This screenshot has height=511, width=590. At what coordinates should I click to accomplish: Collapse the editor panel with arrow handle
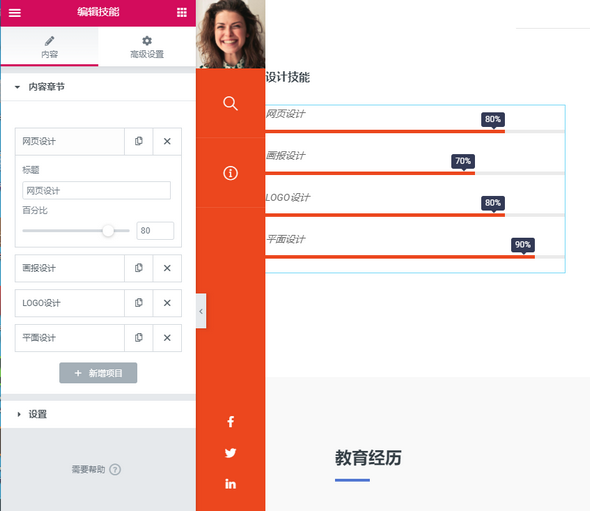(201, 311)
